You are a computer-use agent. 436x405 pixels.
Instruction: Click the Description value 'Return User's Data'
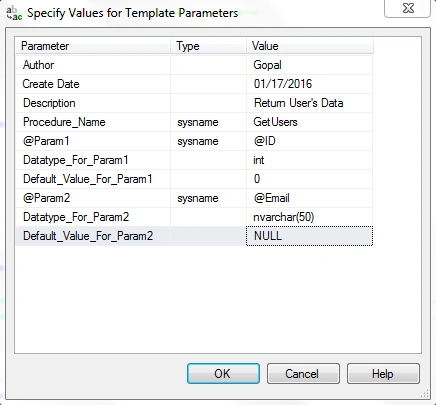(309, 103)
